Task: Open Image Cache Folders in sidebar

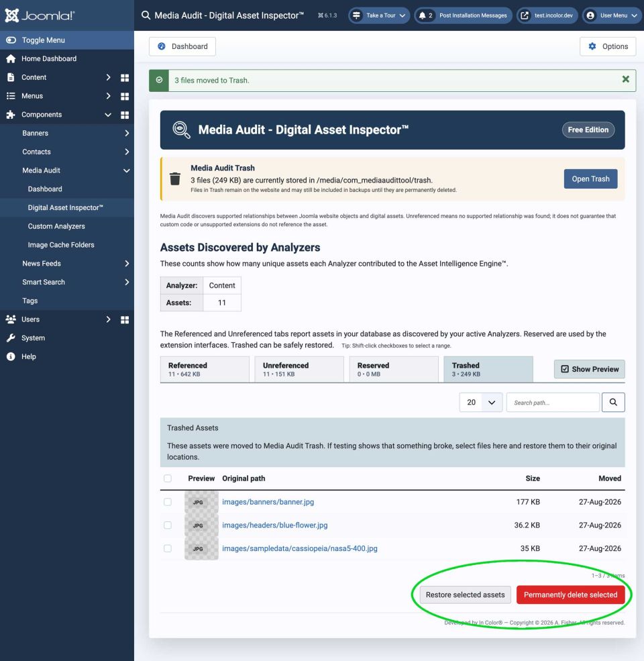Action: [x=60, y=245]
